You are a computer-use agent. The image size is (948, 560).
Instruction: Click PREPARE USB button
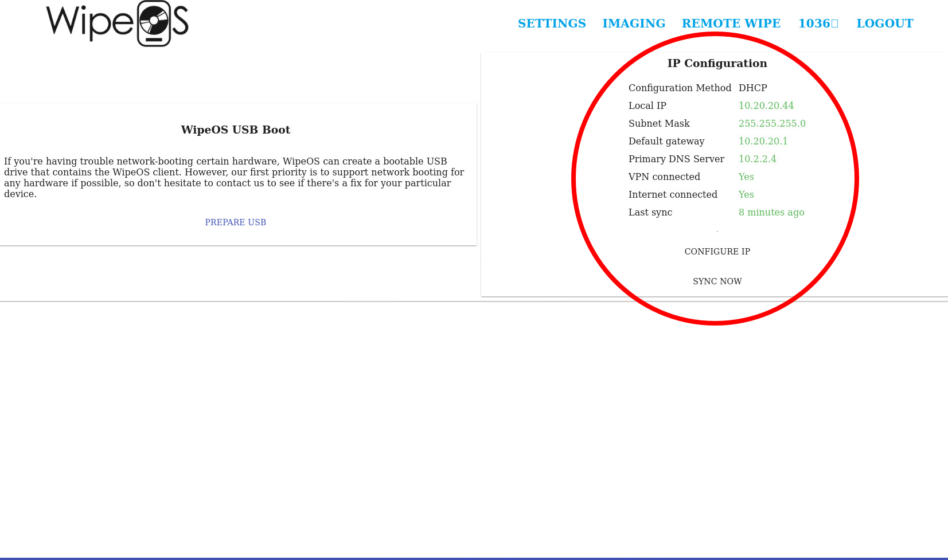pyautogui.click(x=236, y=222)
